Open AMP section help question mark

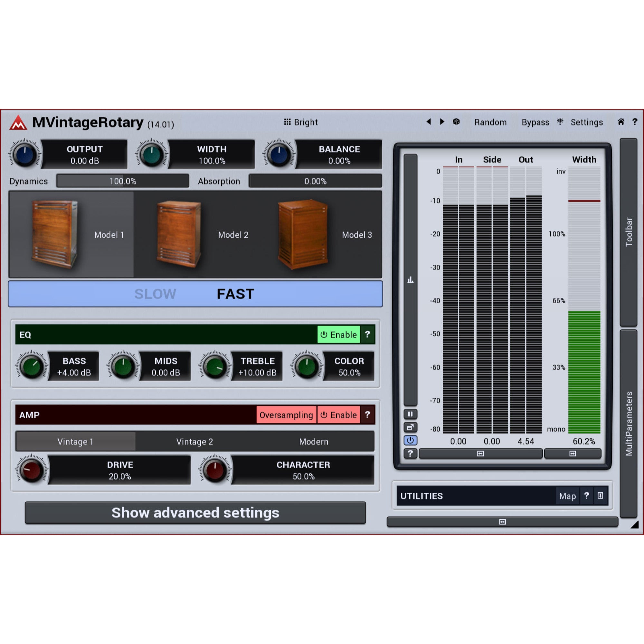[367, 415]
